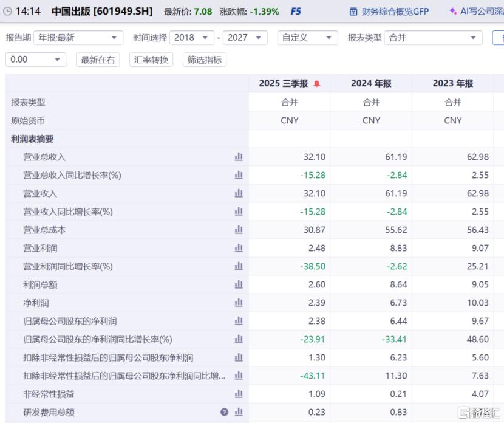
Task: Open end year 2027 dropdown
Action: click(x=245, y=38)
